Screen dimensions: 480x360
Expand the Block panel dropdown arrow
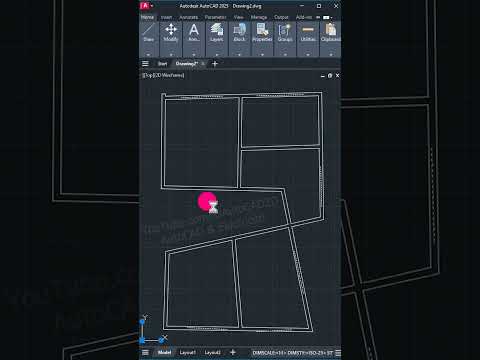pyautogui.click(x=239, y=54)
